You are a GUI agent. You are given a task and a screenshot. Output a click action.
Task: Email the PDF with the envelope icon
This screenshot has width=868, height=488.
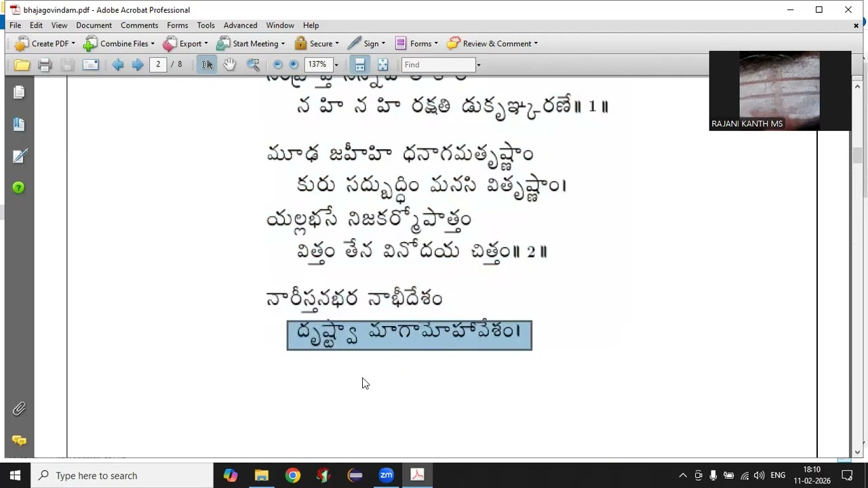pos(90,65)
